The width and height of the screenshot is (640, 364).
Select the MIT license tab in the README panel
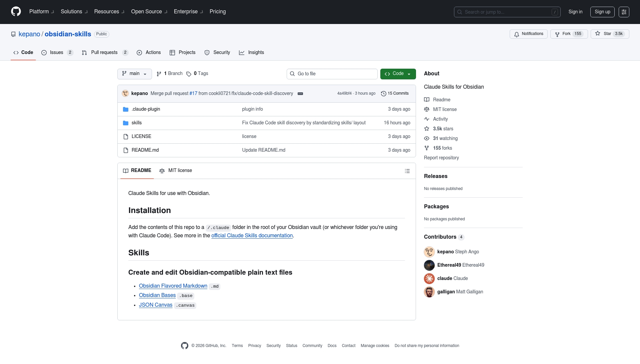coord(176,171)
